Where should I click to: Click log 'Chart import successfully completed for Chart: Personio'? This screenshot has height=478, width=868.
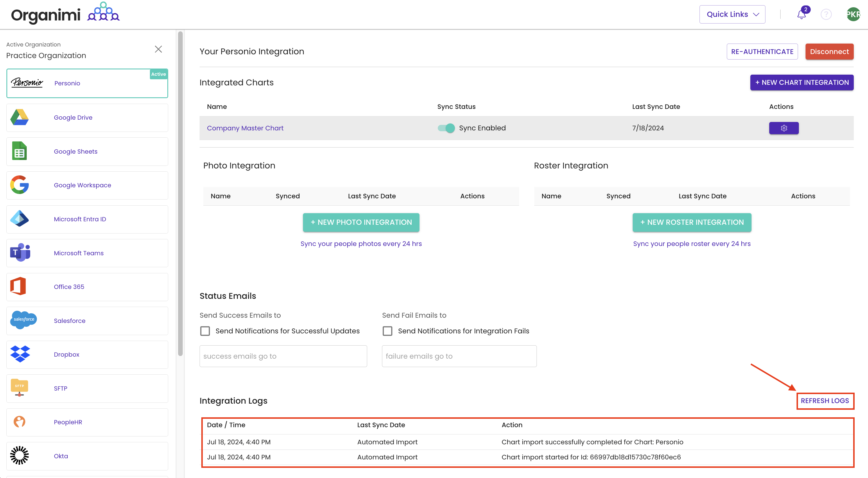point(592,442)
